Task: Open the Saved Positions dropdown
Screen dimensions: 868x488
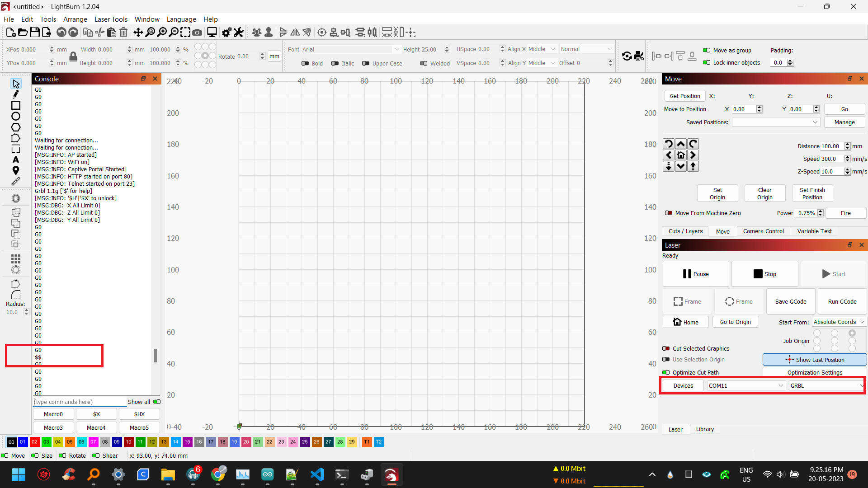Action: click(776, 122)
